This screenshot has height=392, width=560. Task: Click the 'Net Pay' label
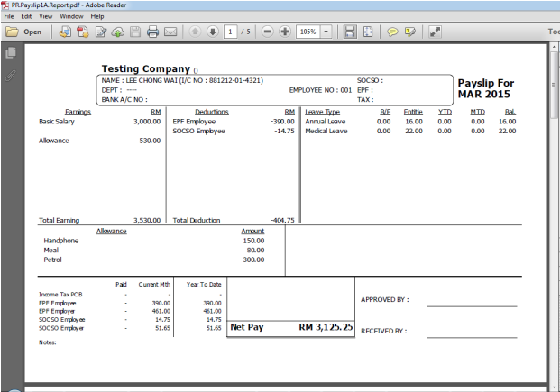pyautogui.click(x=247, y=327)
